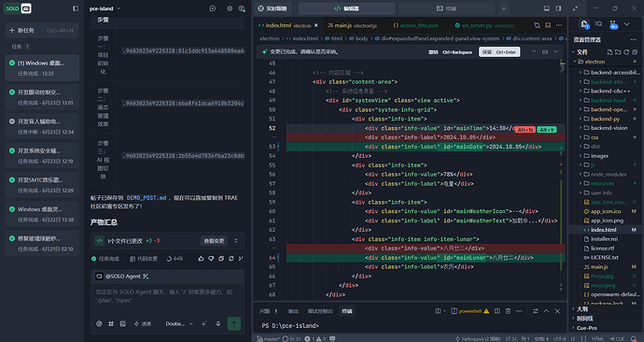Toggle fast mode lightning option in chat
This screenshot has height=342, width=644.
point(143,323)
